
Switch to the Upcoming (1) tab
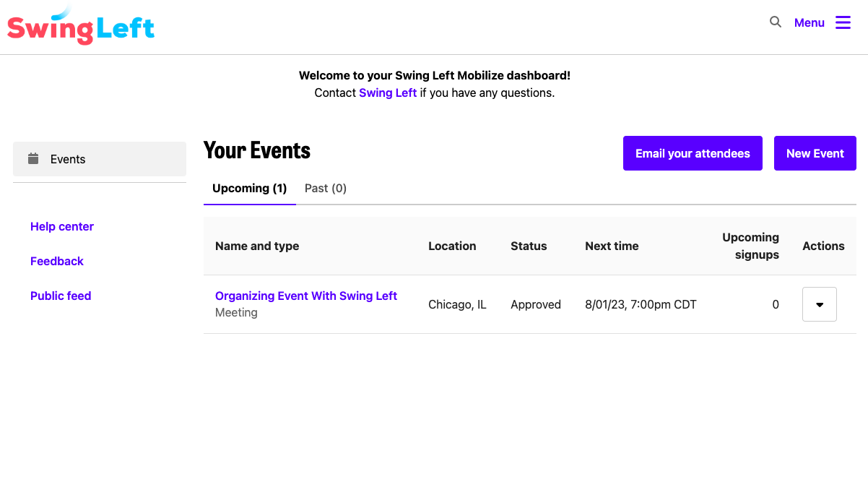[250, 189]
